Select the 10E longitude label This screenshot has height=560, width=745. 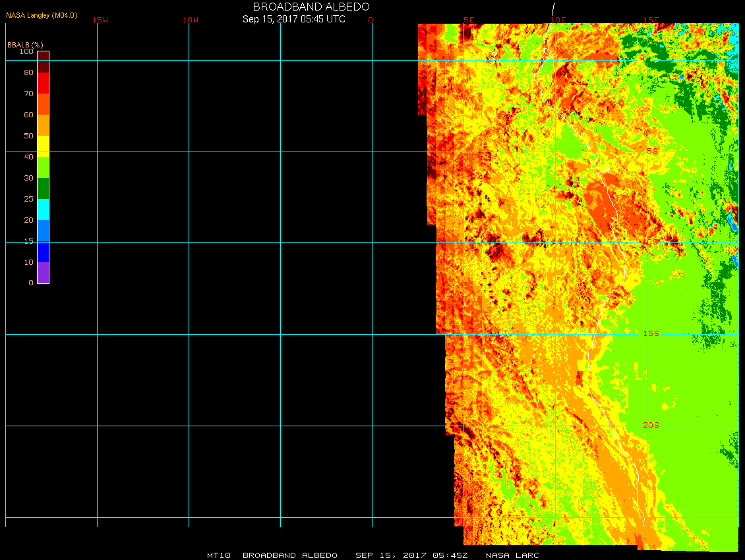pos(558,20)
